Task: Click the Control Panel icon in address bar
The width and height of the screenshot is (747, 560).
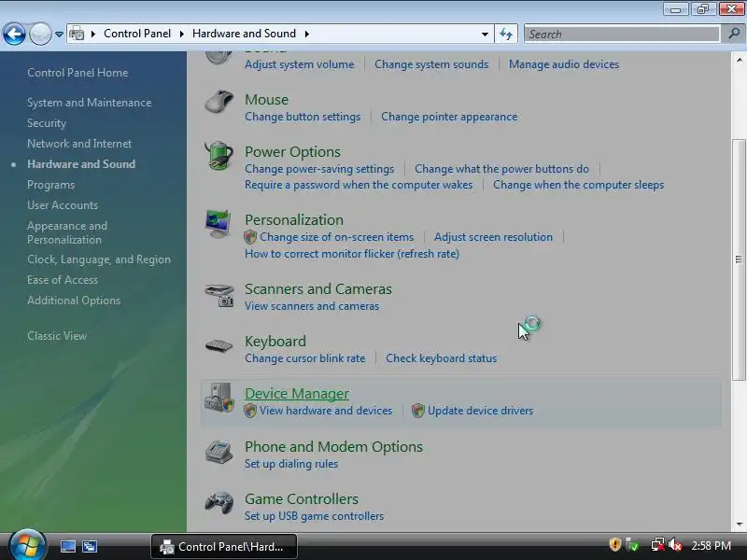Action: [x=77, y=34]
